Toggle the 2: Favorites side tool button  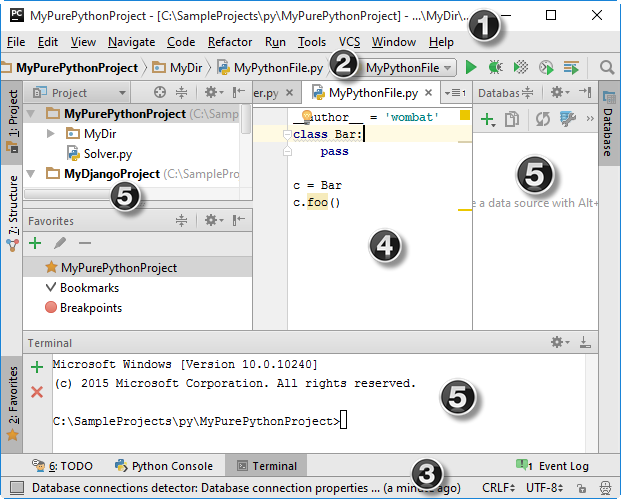click(x=13, y=404)
